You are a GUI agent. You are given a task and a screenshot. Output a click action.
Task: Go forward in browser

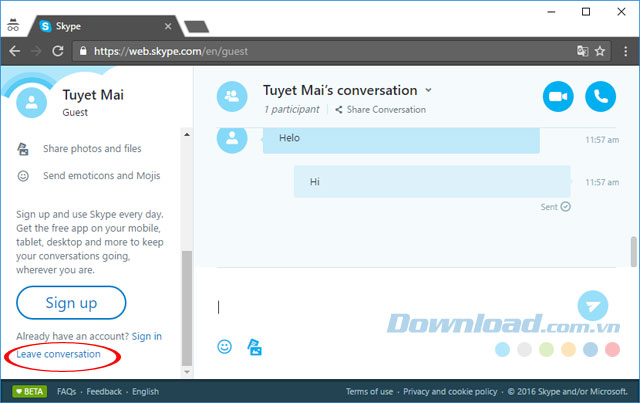click(x=36, y=51)
